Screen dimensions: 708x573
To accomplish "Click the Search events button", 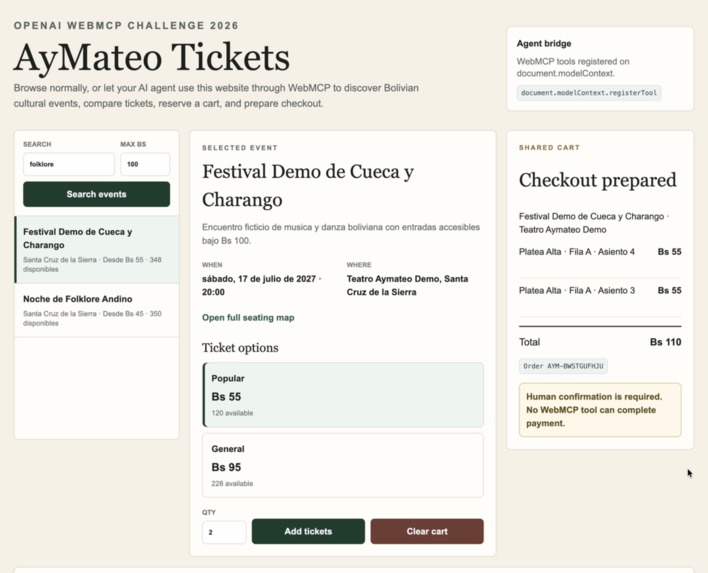I will pyautogui.click(x=97, y=194).
